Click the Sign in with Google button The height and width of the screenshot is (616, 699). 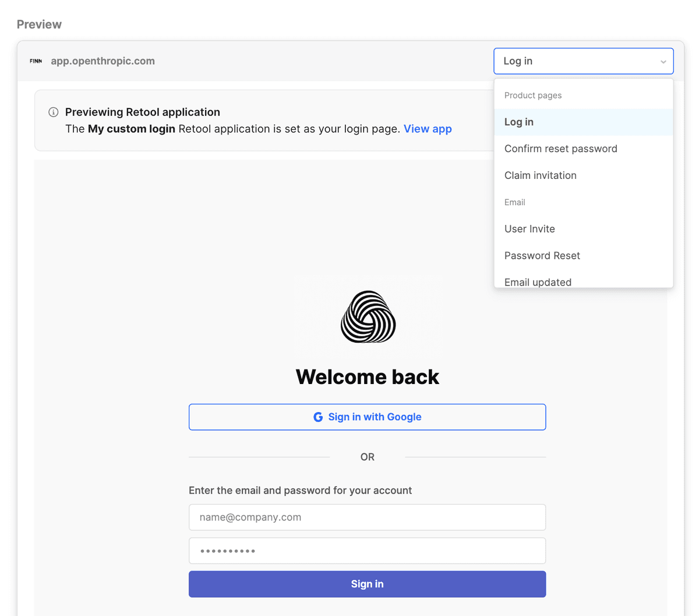pos(367,417)
